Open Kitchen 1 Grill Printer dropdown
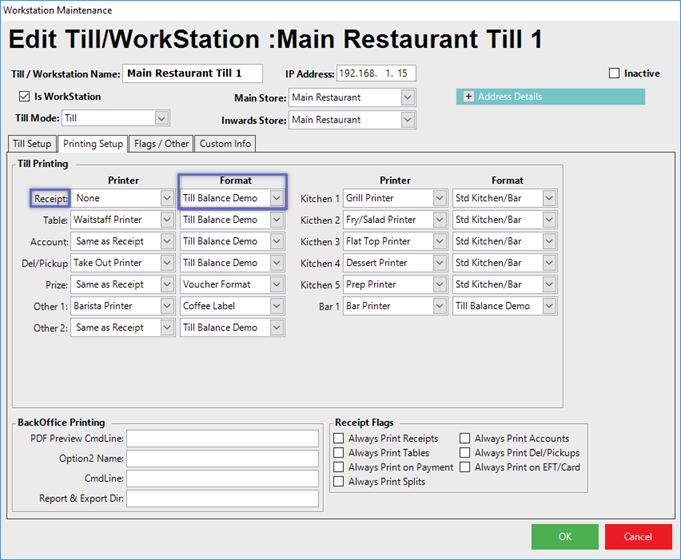 440,198
